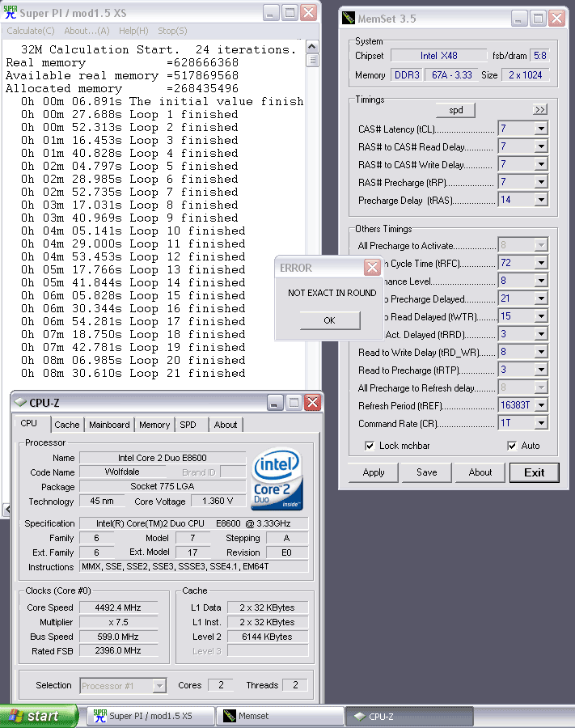
Task: Open RAS# to CAS# Read Delay dropdown
Action: click(x=541, y=146)
